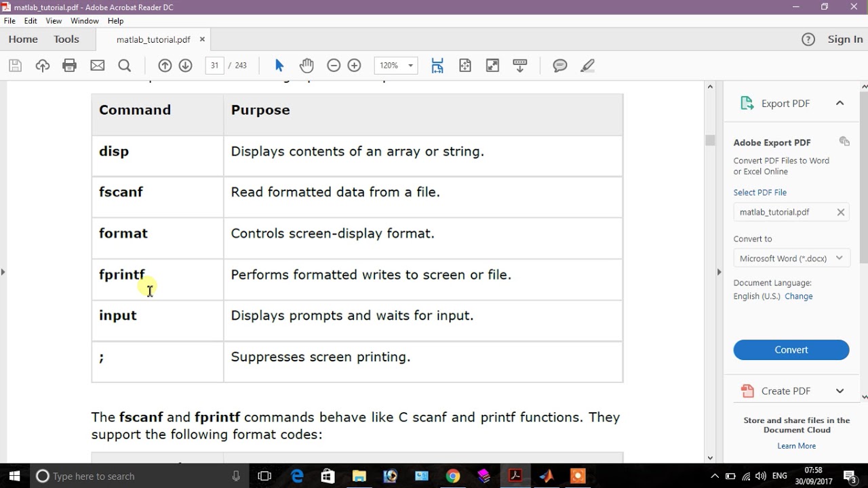Open Task View on the taskbar
The height and width of the screenshot is (488, 868).
click(264, 476)
